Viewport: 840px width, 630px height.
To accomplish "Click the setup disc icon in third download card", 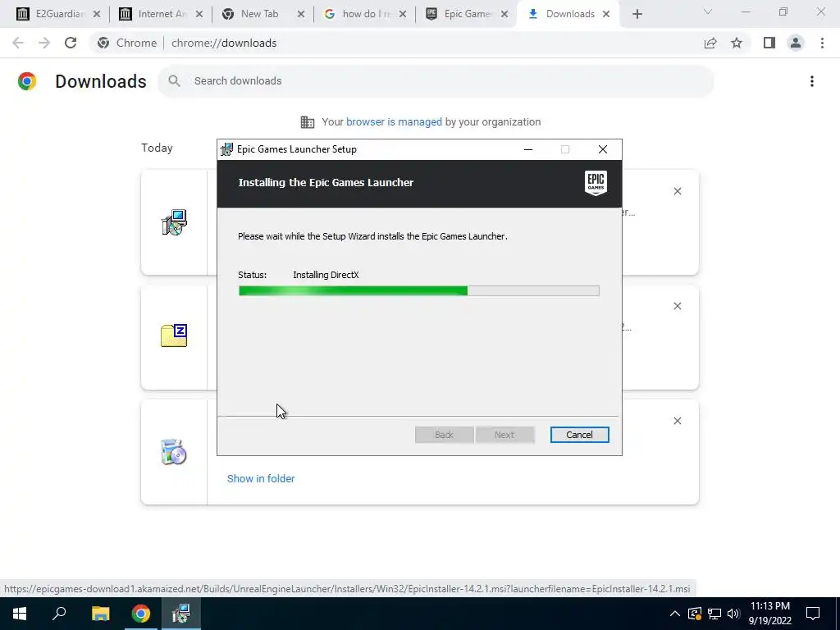I will pos(174,452).
